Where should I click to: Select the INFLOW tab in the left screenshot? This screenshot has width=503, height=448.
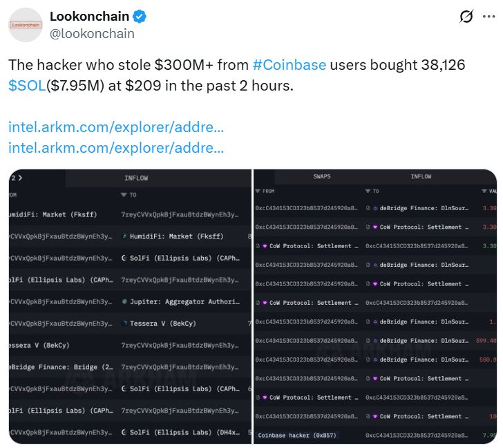click(136, 178)
